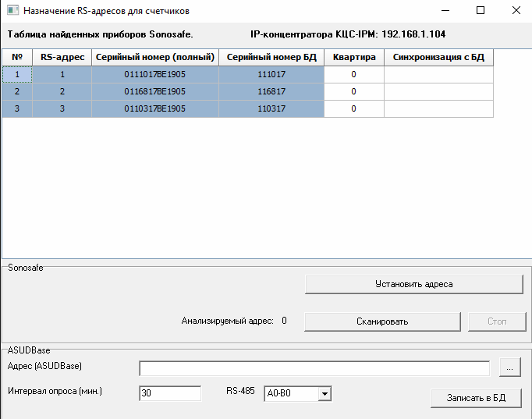Click the Квартира column header

click(x=353, y=58)
